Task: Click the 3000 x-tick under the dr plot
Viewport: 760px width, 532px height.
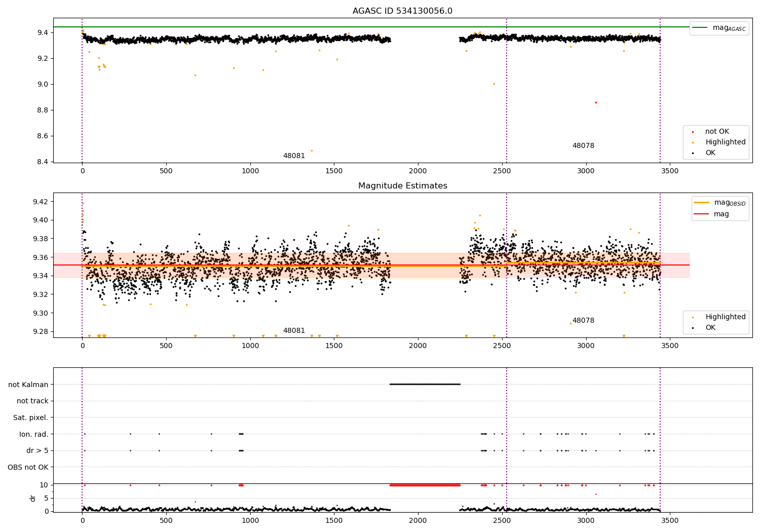Action: tap(586, 520)
